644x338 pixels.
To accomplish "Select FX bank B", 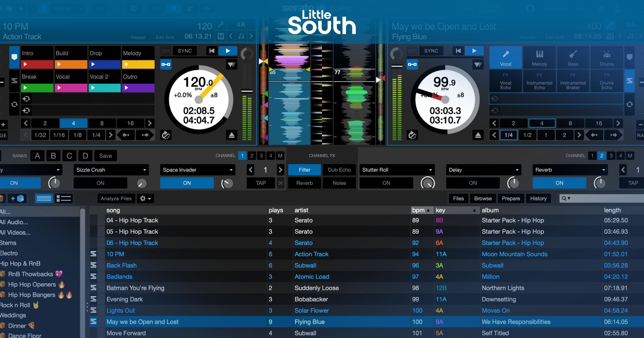I will click(x=53, y=156).
